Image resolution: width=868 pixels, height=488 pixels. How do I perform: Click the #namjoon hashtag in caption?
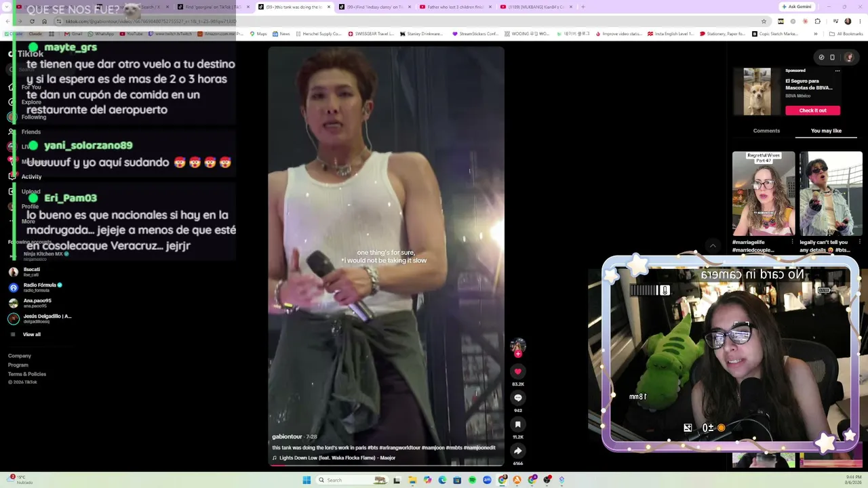pos(434,448)
